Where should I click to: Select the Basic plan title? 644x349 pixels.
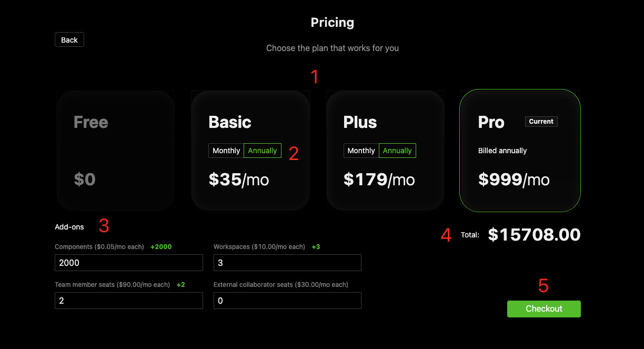click(230, 122)
